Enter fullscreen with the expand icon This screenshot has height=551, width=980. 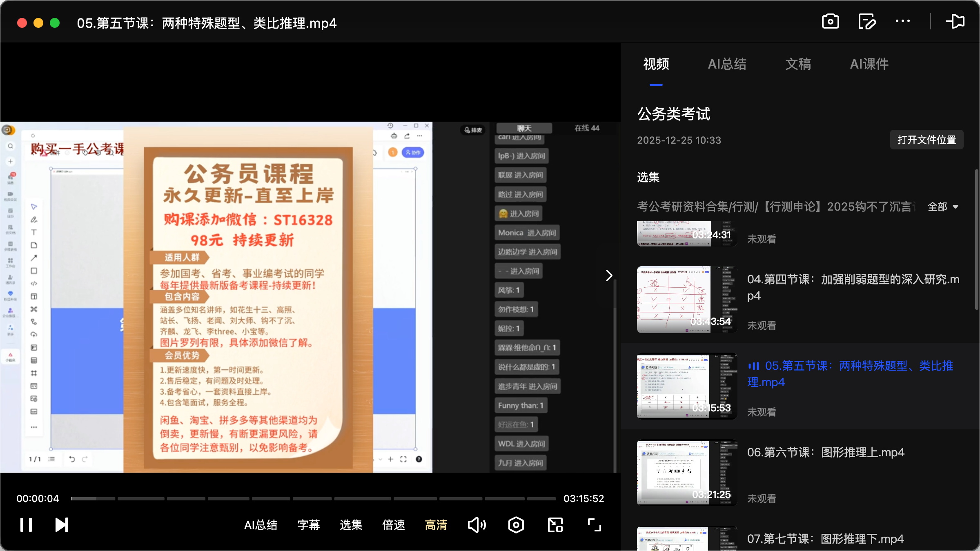pos(594,525)
